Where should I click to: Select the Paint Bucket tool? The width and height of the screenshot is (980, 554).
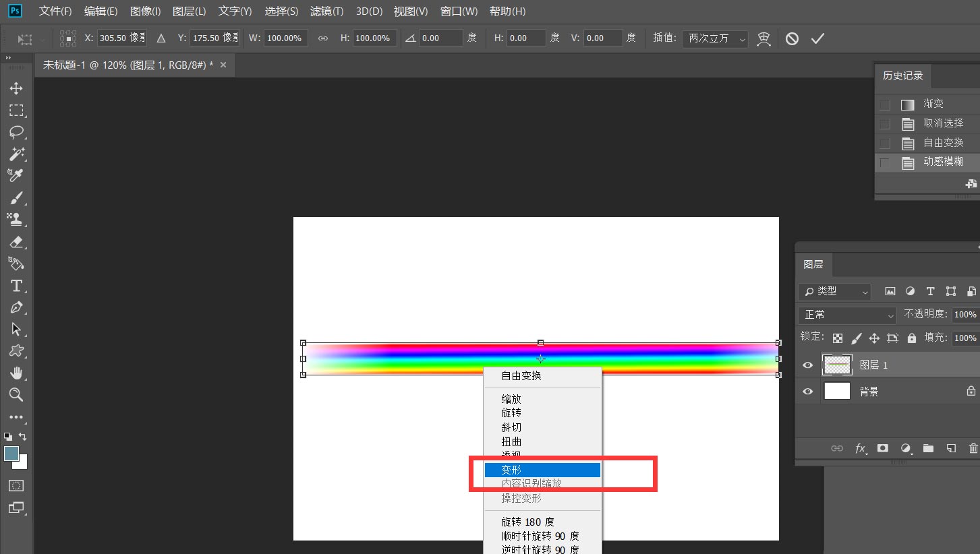[x=16, y=263]
